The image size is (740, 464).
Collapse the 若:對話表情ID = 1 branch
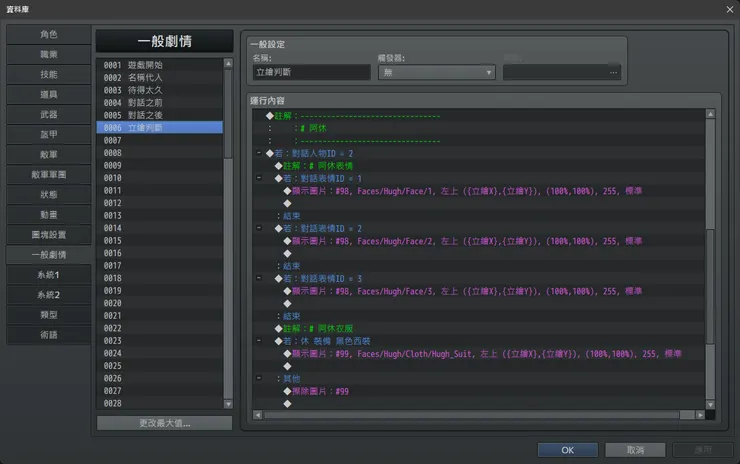click(259, 177)
